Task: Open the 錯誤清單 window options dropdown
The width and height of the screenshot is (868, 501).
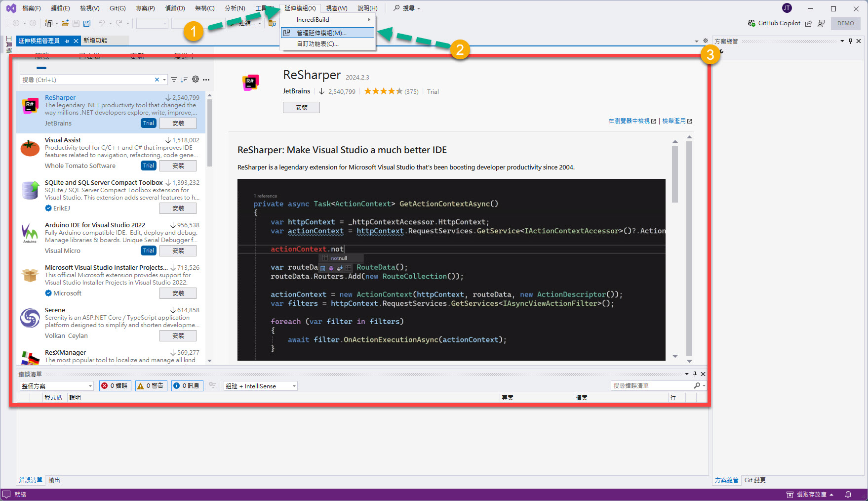Action: point(686,374)
